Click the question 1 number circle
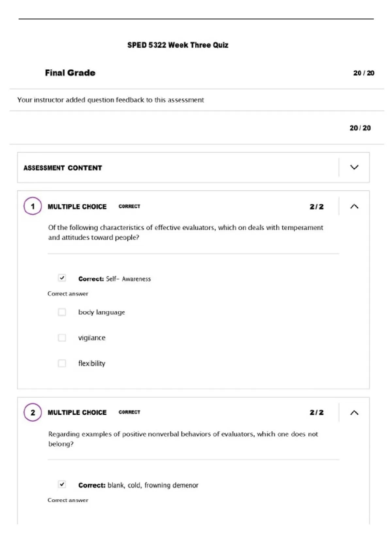 [33, 206]
